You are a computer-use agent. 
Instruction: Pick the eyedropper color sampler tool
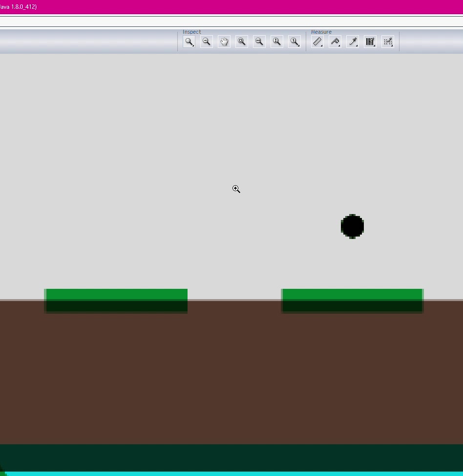[353, 42]
